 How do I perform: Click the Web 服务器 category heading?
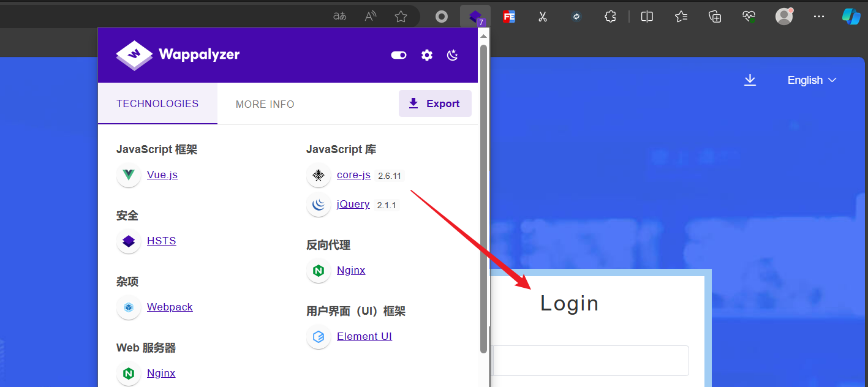click(x=146, y=348)
